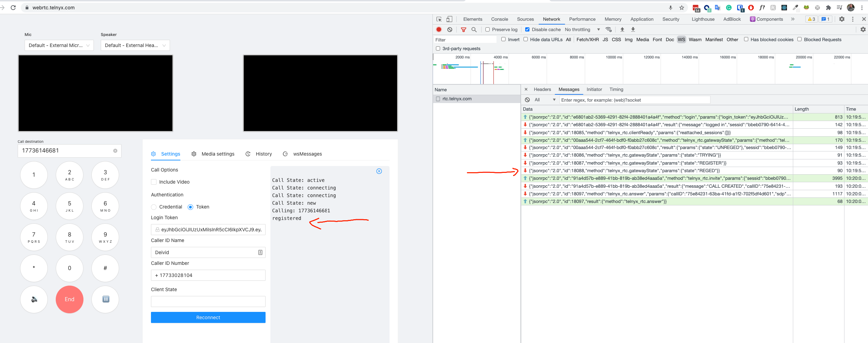
Task: Stop recording the network log
Action: click(x=439, y=29)
